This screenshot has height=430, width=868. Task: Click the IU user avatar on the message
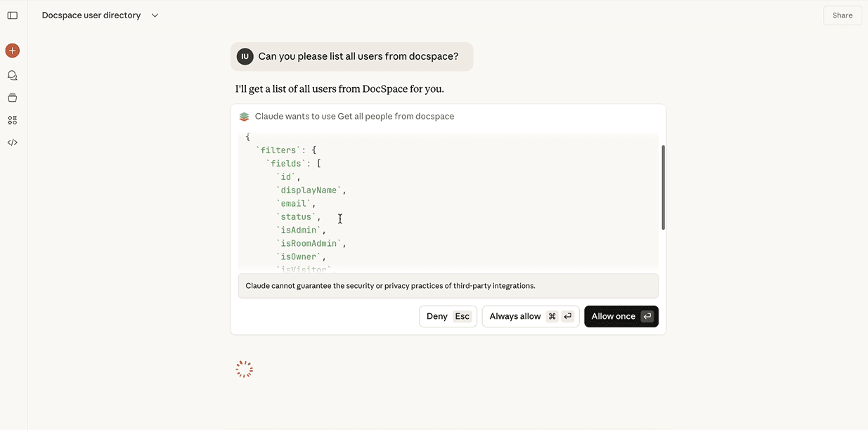tap(245, 56)
